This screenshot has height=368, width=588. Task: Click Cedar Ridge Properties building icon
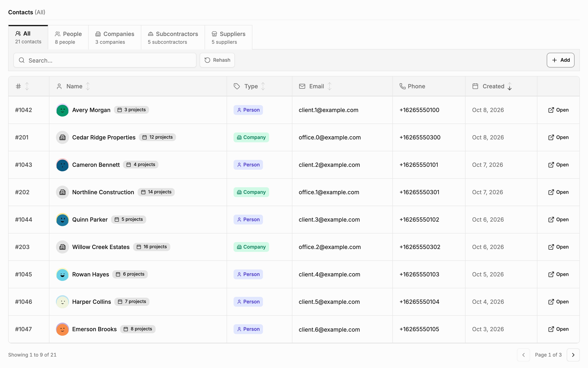pyautogui.click(x=62, y=138)
